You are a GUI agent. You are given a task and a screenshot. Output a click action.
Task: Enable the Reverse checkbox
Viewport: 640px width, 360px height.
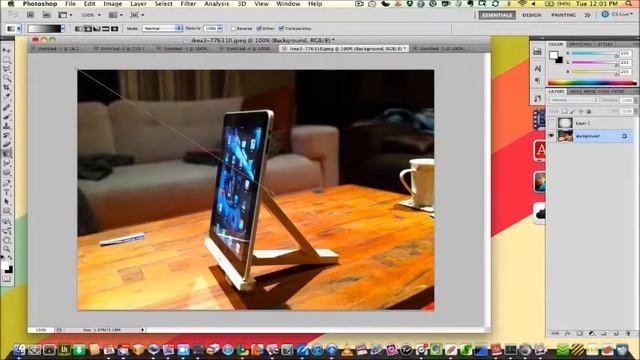[x=233, y=29]
